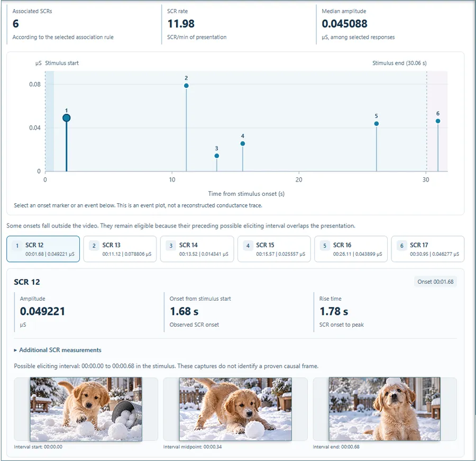Click the 0.08 y-axis tick label
Viewport: 476px width, 461px height.
pos(34,84)
